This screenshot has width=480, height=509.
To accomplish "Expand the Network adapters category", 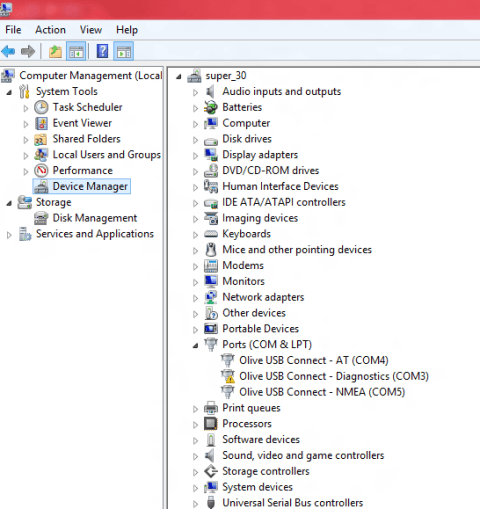I will (x=196, y=298).
